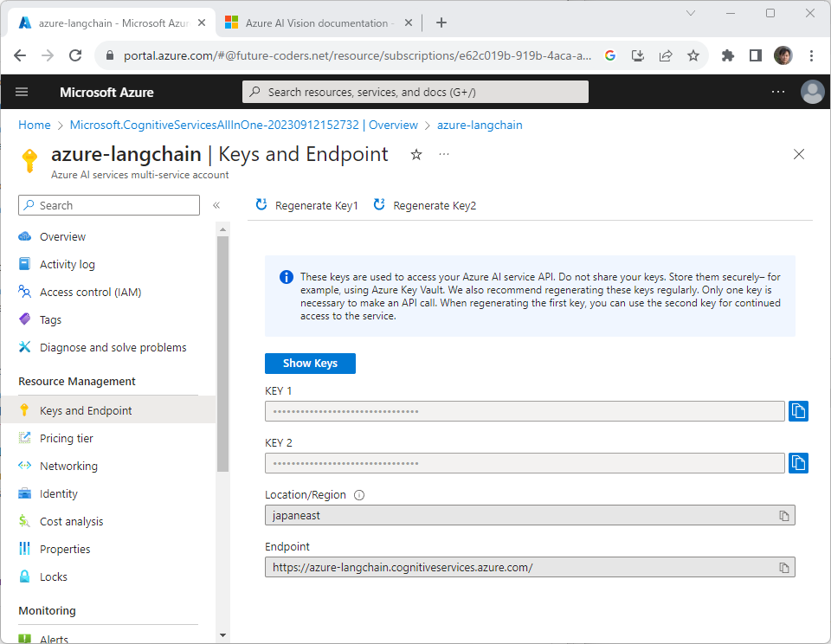Click the Endpoint URL field
The height and width of the screenshot is (644, 831).
pyautogui.click(x=530, y=568)
